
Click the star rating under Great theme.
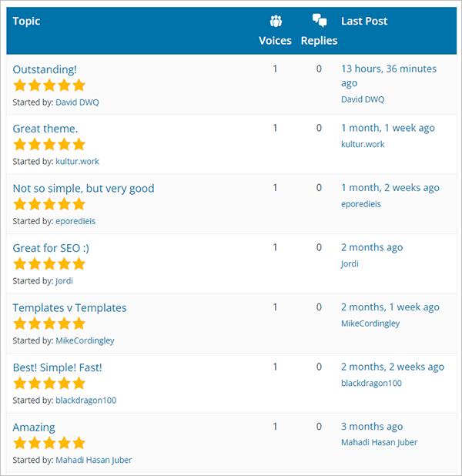49,144
